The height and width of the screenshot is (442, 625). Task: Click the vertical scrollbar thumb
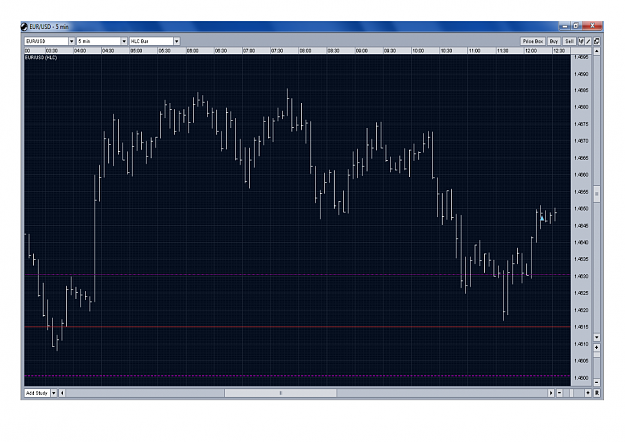(x=597, y=194)
